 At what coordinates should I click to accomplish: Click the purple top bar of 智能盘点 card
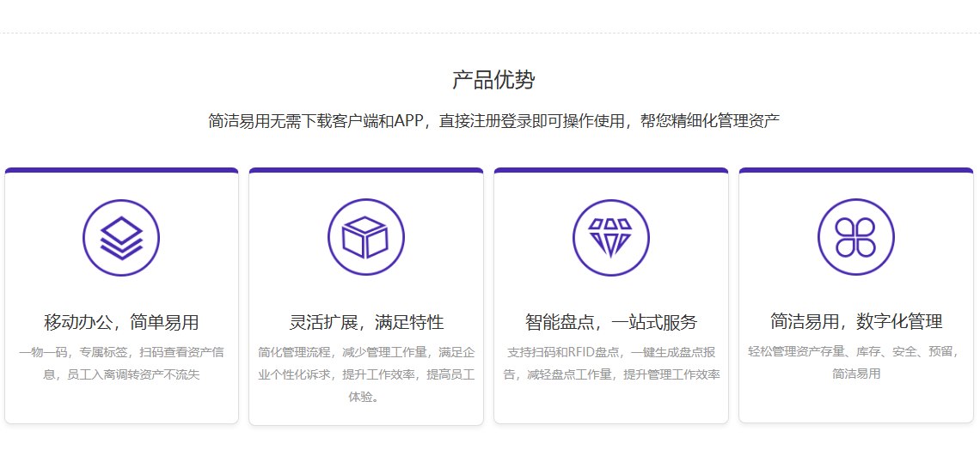pyautogui.click(x=610, y=170)
